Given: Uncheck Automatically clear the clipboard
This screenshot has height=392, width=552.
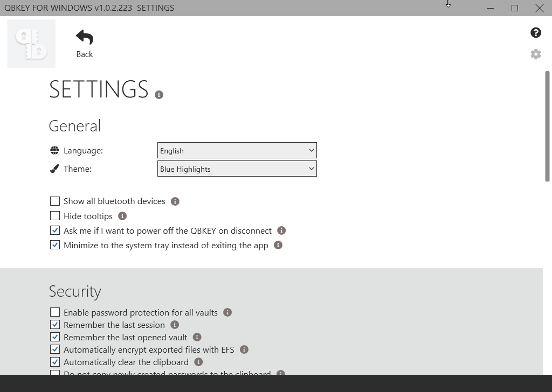Looking at the screenshot, I should pos(55,361).
